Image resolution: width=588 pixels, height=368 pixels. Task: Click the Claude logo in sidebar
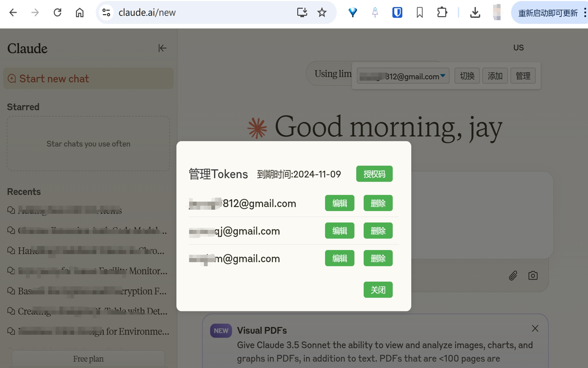[x=27, y=48]
